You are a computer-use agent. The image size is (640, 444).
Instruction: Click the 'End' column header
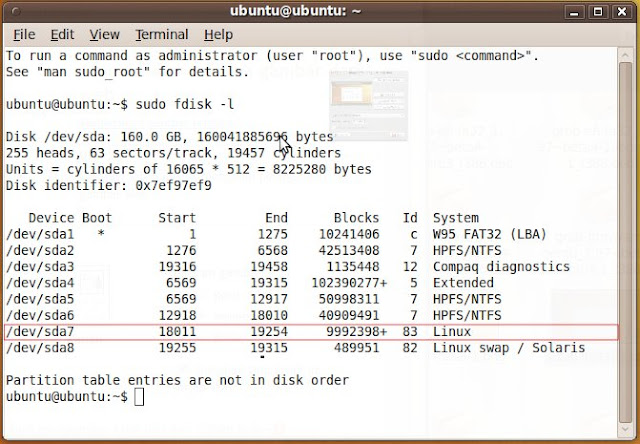(x=276, y=218)
